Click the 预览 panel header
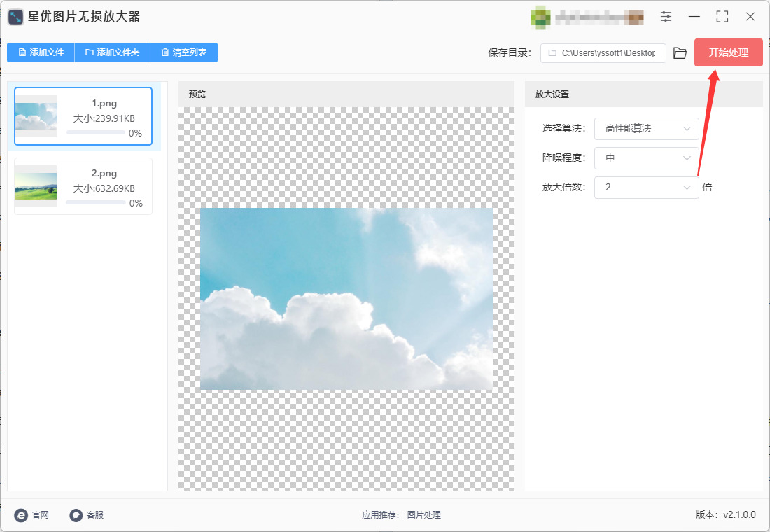Viewport: 770px width, 532px height. click(x=346, y=94)
